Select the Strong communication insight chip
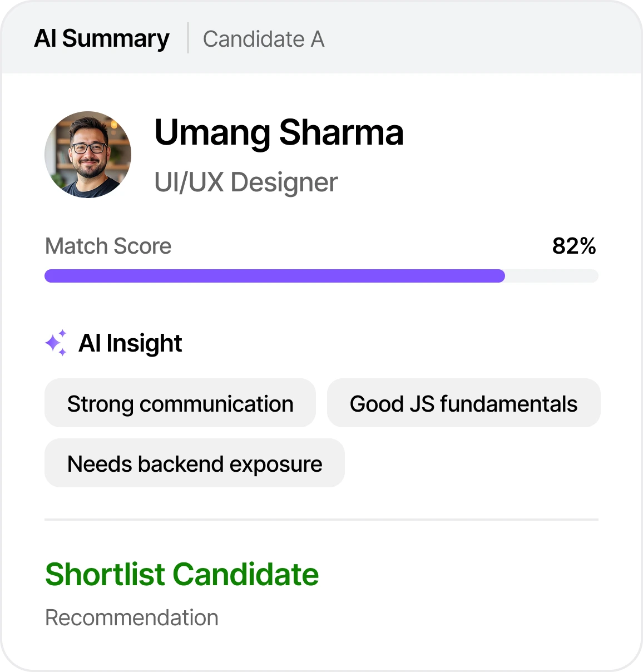 (x=180, y=403)
